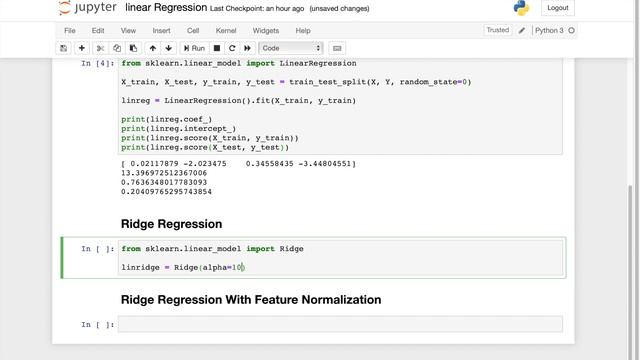Click the kernel idle indicator circle

[571, 31]
